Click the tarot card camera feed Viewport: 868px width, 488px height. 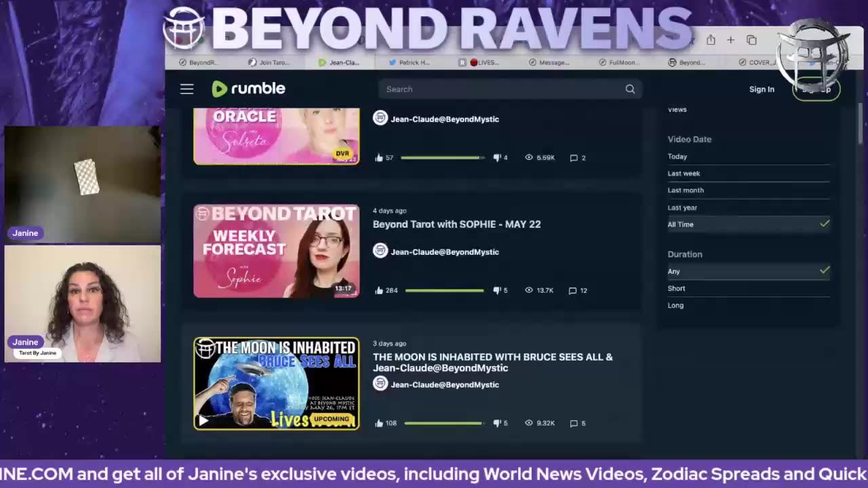83,184
